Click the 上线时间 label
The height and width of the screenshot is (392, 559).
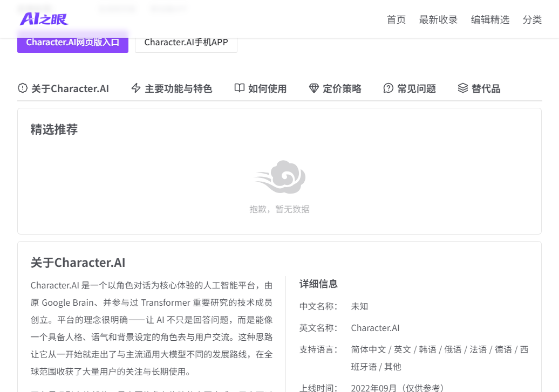318,388
